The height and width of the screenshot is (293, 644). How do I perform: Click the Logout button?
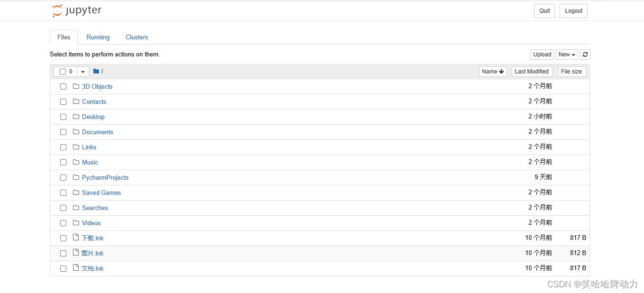pyautogui.click(x=573, y=10)
